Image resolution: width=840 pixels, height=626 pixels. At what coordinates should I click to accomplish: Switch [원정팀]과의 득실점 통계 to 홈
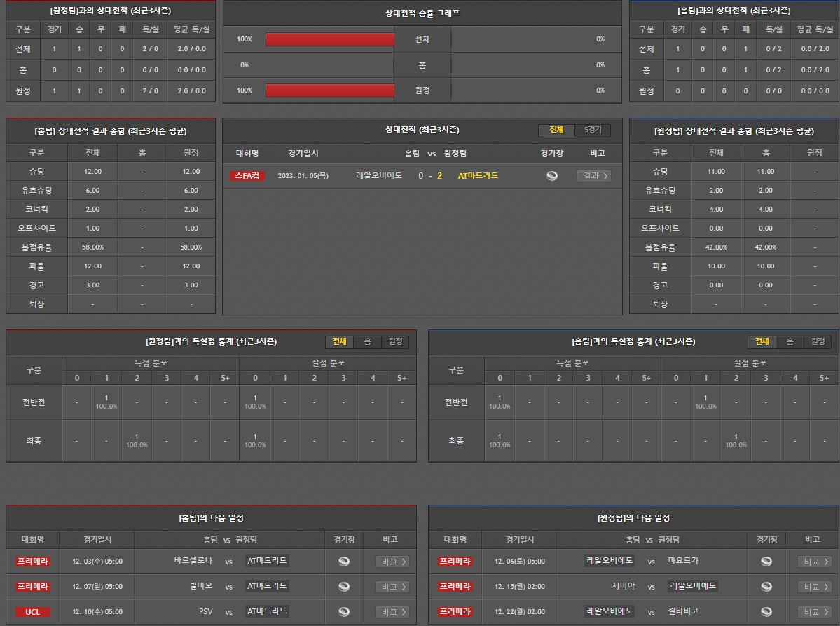(367, 341)
